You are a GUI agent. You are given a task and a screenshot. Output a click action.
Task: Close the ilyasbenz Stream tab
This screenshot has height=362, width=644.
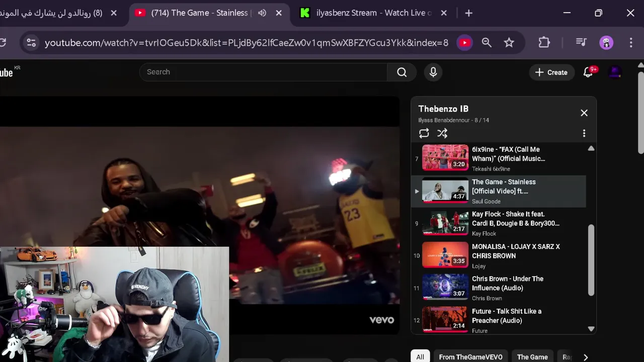coord(444,13)
